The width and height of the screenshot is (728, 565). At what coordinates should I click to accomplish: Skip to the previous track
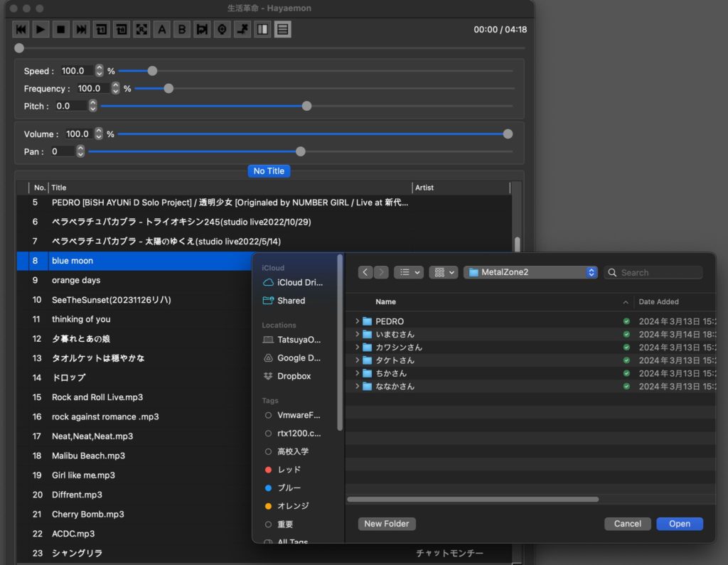pyautogui.click(x=21, y=29)
